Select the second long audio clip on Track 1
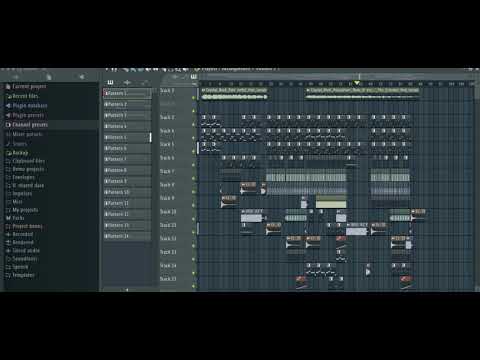Screen dimensions: 480x360 click(x=362, y=94)
